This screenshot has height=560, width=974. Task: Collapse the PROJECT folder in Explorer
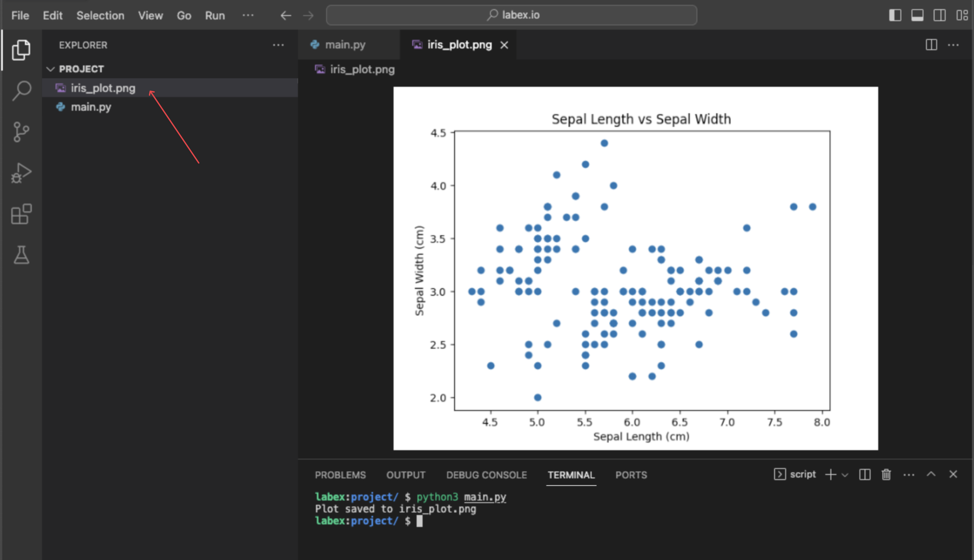pos(51,69)
